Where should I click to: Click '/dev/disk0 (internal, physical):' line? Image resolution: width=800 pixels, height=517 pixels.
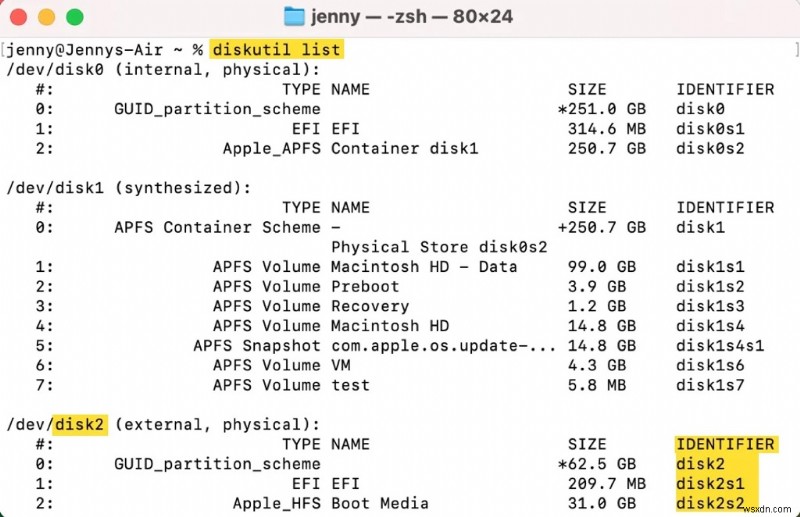pos(163,69)
